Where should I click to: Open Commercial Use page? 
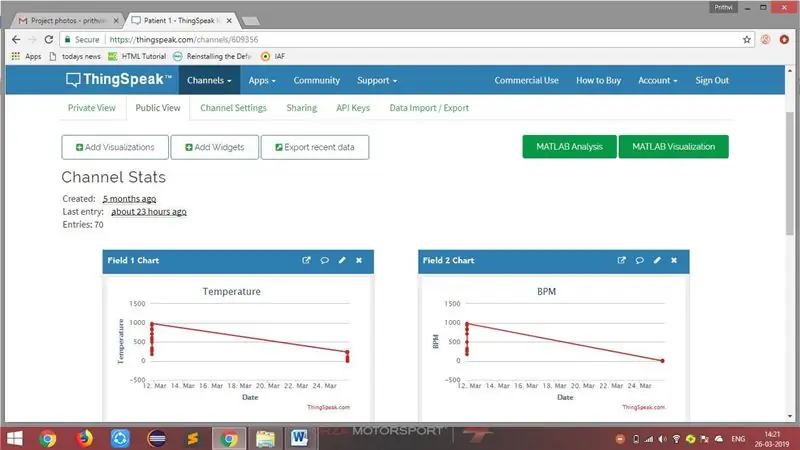(527, 80)
